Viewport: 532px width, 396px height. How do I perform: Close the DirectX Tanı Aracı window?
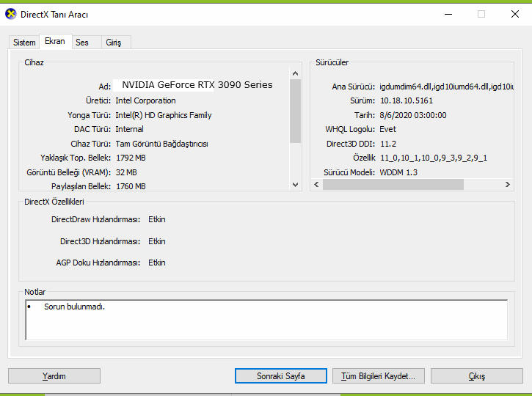tap(515, 14)
